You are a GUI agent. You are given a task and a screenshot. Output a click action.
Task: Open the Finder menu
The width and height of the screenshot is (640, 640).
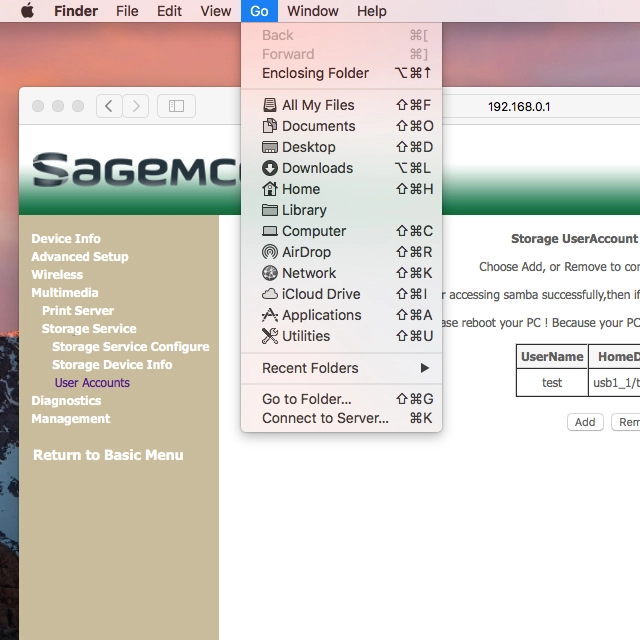pos(76,11)
